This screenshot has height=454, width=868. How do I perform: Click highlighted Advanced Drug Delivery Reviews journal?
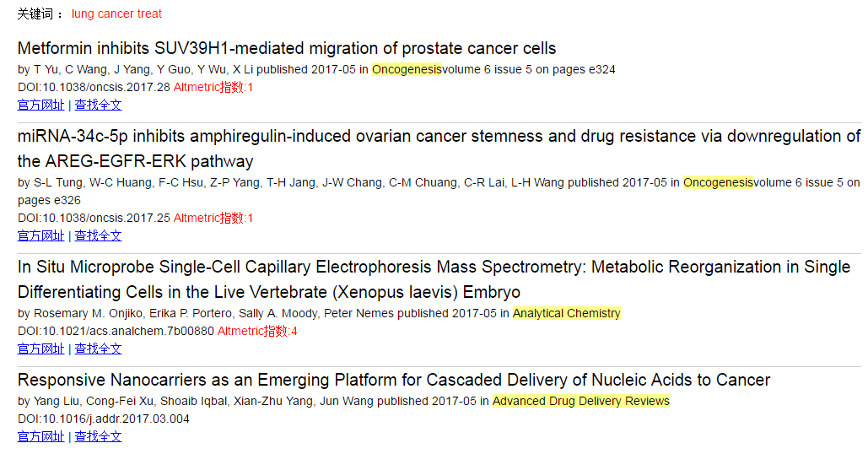tap(580, 401)
